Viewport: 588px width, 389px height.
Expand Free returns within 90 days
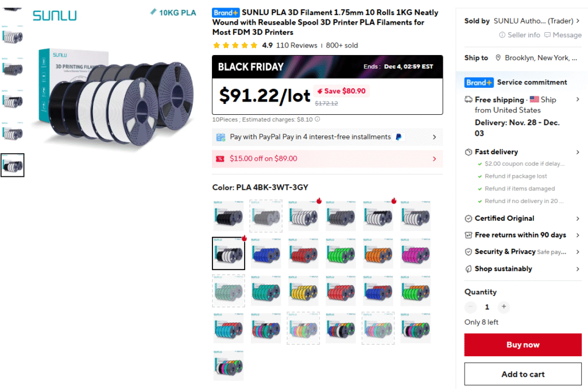pyautogui.click(x=578, y=235)
